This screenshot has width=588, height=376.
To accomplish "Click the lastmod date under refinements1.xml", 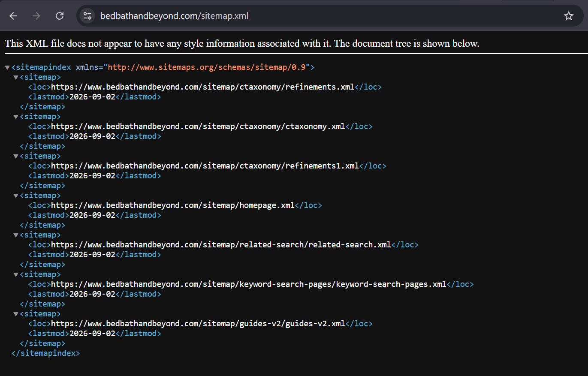I will [92, 176].
